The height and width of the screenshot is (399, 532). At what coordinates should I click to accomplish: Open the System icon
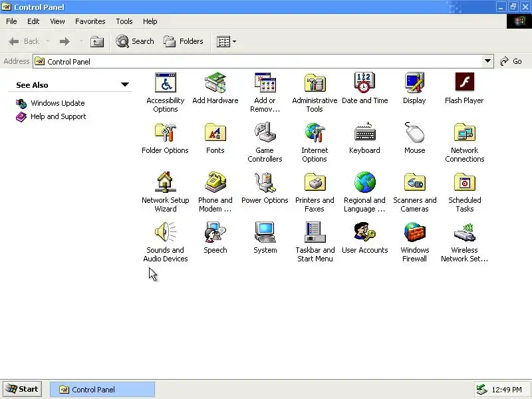(265, 232)
